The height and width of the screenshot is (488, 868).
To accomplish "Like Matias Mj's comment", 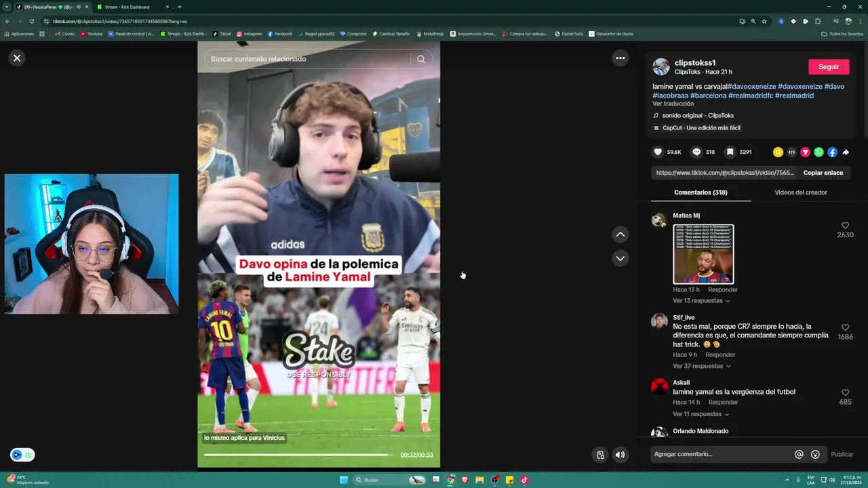I will (x=845, y=226).
